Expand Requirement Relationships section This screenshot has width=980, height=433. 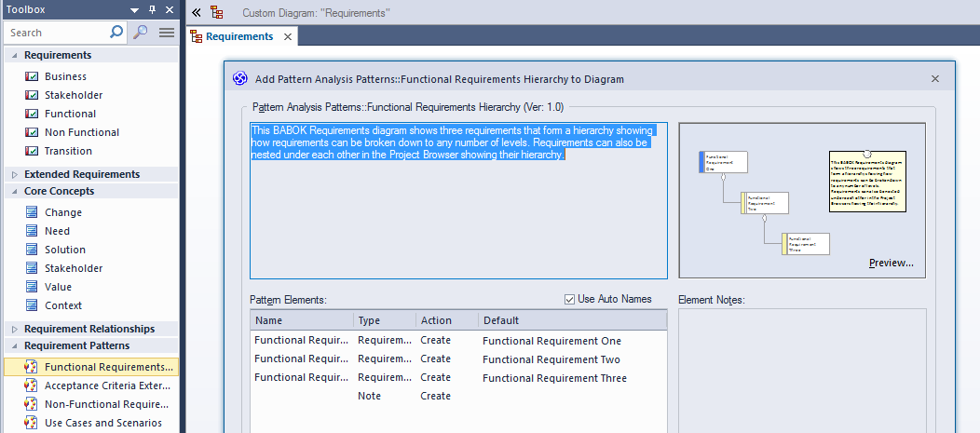point(14,329)
